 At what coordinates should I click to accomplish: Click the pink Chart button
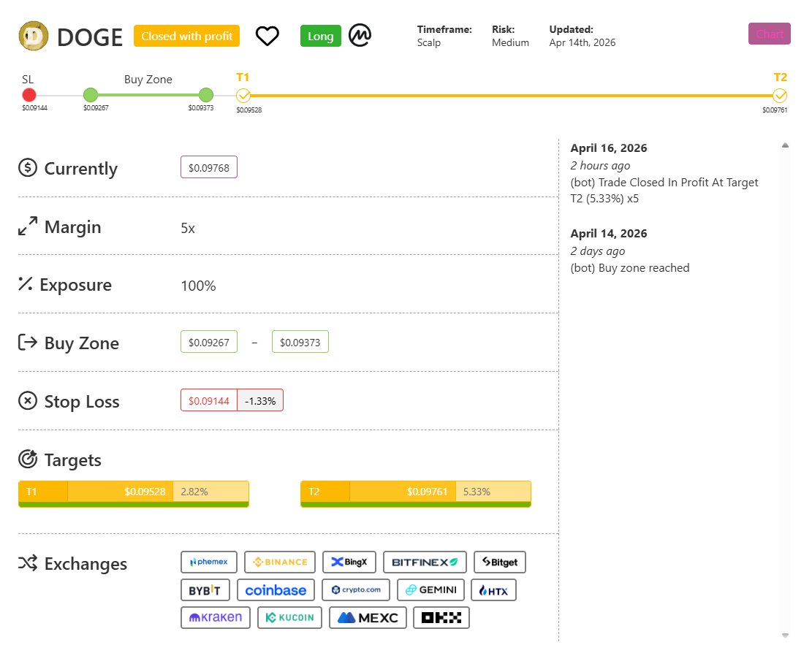coord(769,34)
